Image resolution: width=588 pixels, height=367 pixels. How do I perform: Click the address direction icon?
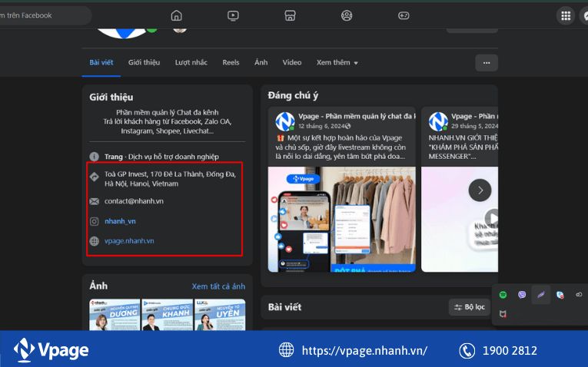[94, 177]
